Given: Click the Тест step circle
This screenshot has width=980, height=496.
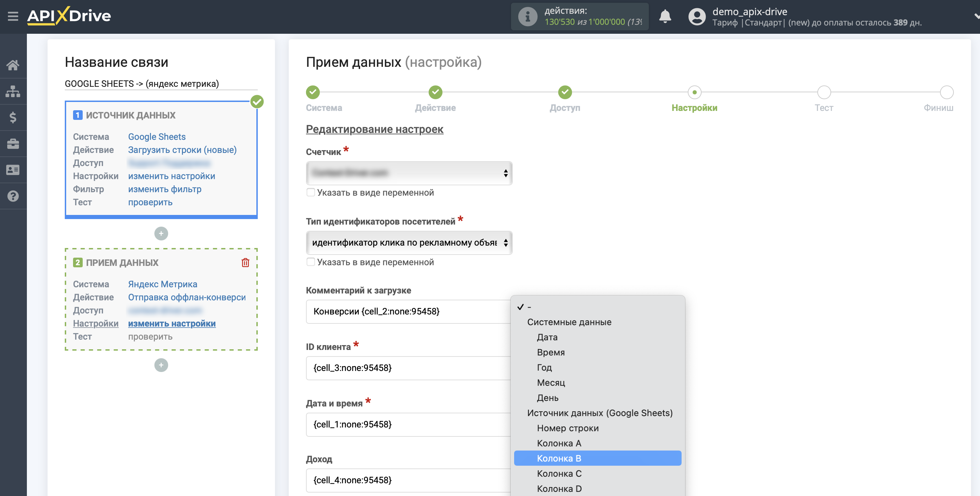Looking at the screenshot, I should (x=824, y=92).
